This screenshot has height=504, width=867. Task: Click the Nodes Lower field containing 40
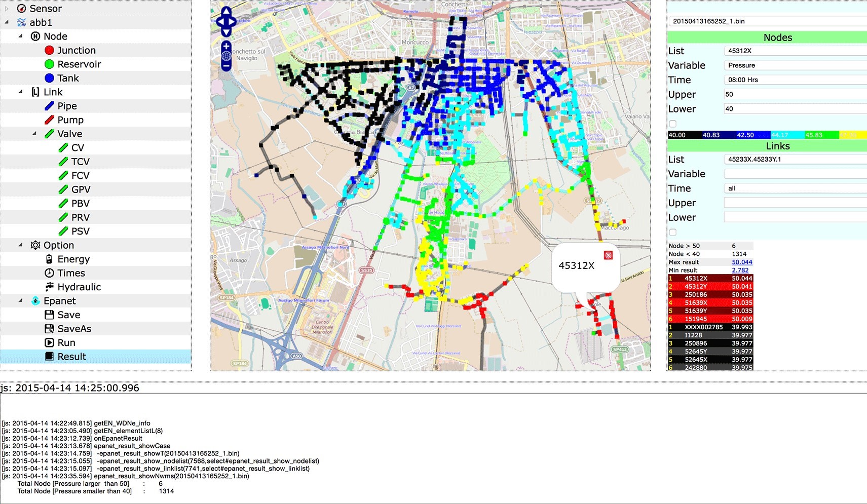pyautogui.click(x=796, y=109)
